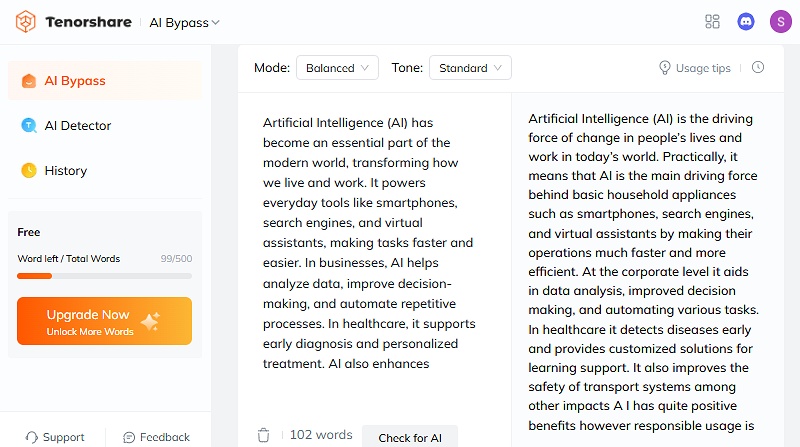Open the apps grid icon

[x=712, y=22]
